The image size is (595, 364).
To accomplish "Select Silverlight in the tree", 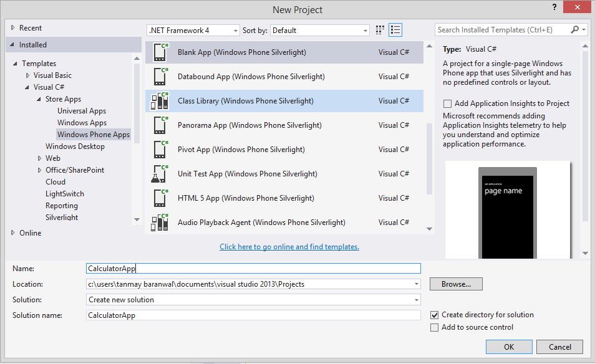I will pos(62,218).
